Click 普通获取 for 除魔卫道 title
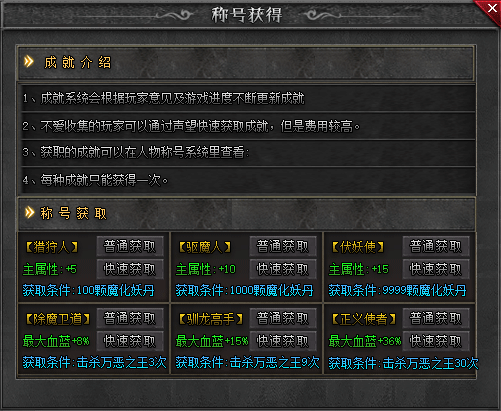Viewport: 501px width, 411px height. click(130, 319)
